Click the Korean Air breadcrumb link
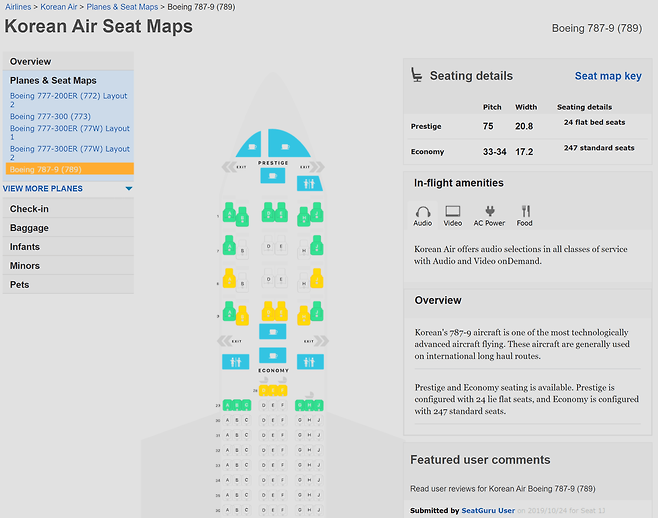Viewport: 658px width, 518px height. click(x=59, y=7)
